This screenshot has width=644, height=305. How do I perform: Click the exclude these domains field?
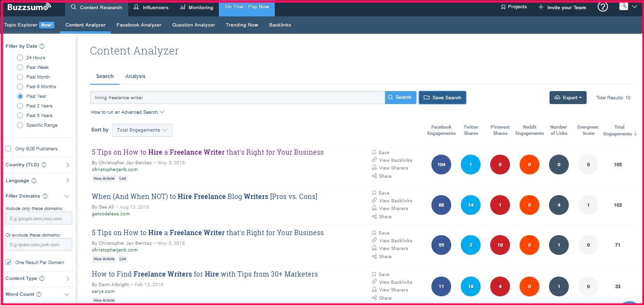tap(39, 245)
